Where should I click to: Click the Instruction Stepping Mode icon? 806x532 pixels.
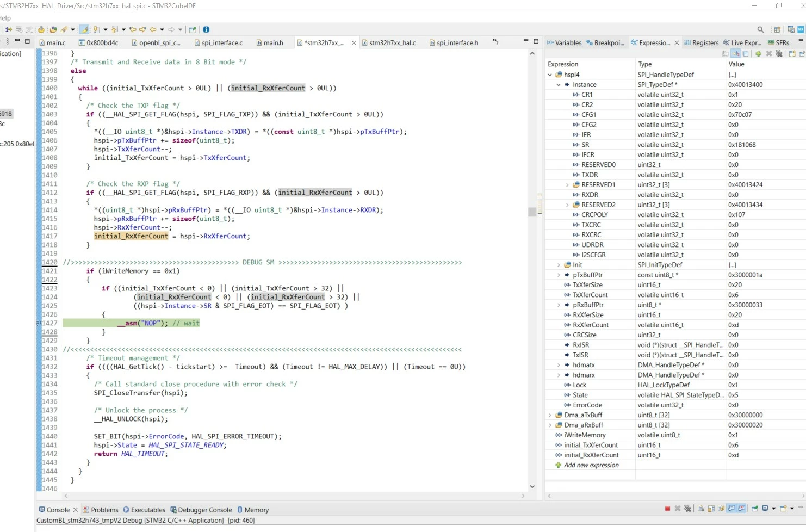(9, 29)
